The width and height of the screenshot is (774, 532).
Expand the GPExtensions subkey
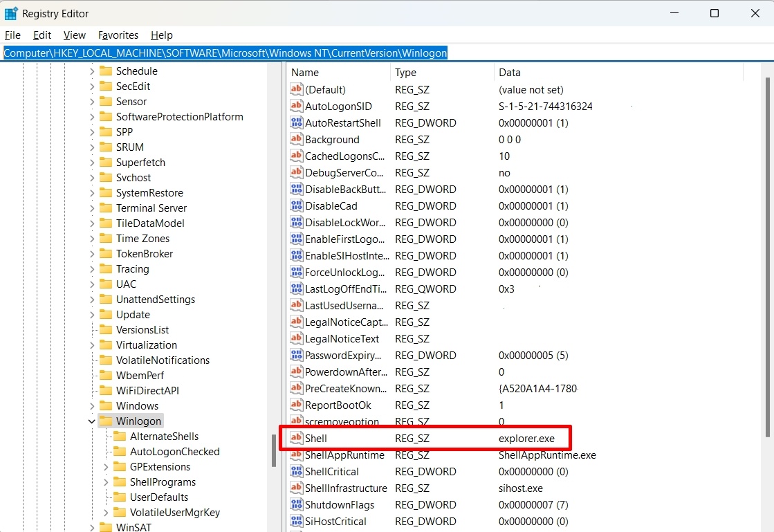[x=106, y=467]
